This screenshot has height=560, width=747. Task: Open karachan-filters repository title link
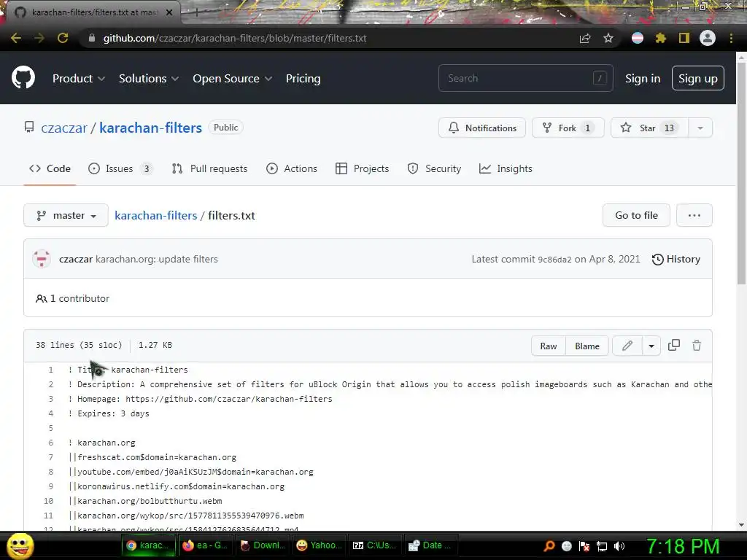[x=150, y=128]
